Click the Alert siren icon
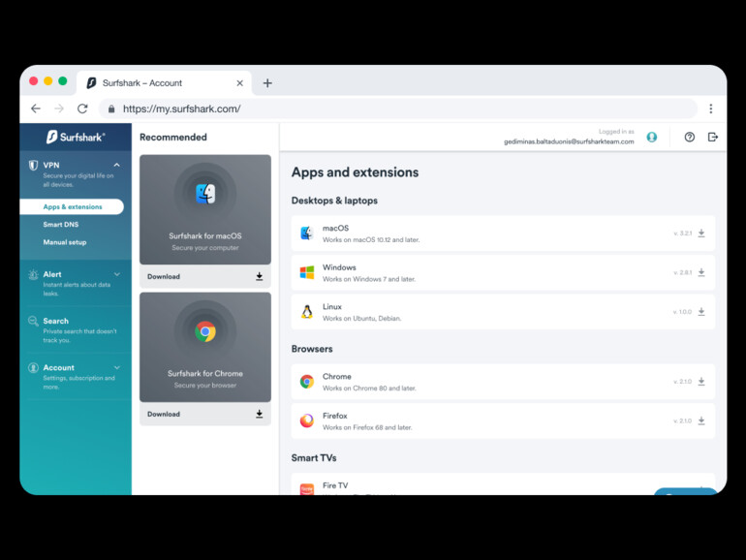The height and width of the screenshot is (560, 746). (x=33, y=274)
